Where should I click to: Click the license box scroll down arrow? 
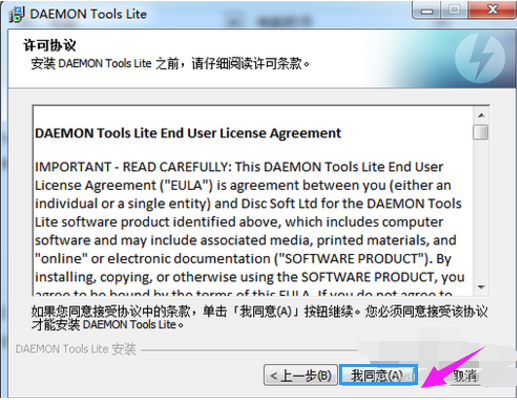tap(481, 287)
